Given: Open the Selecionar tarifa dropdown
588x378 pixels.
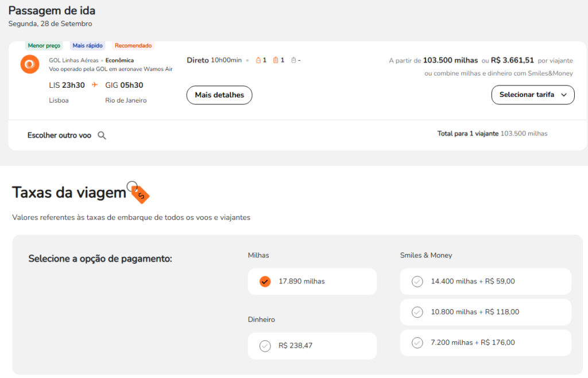Looking at the screenshot, I should click(x=532, y=95).
